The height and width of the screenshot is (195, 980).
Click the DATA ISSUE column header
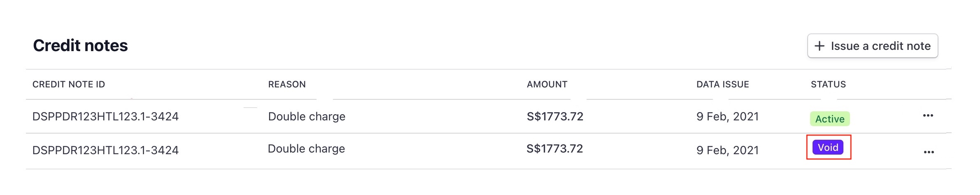[722, 85]
